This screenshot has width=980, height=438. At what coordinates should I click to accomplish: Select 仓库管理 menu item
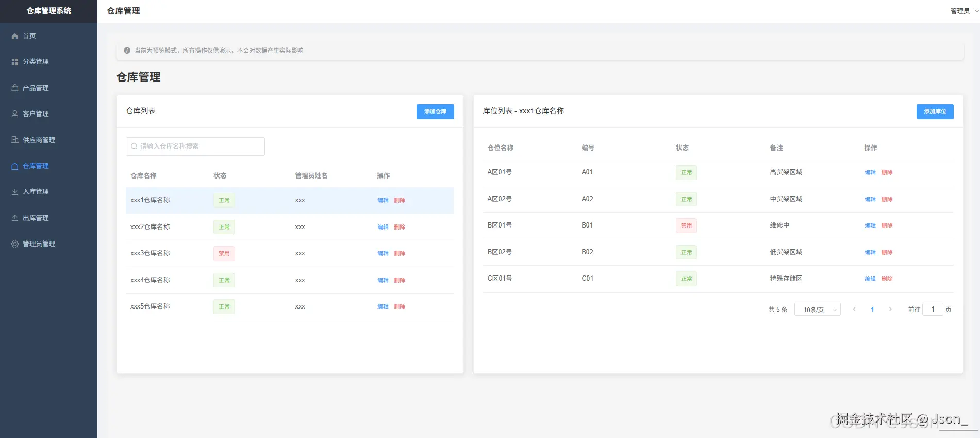click(48, 166)
